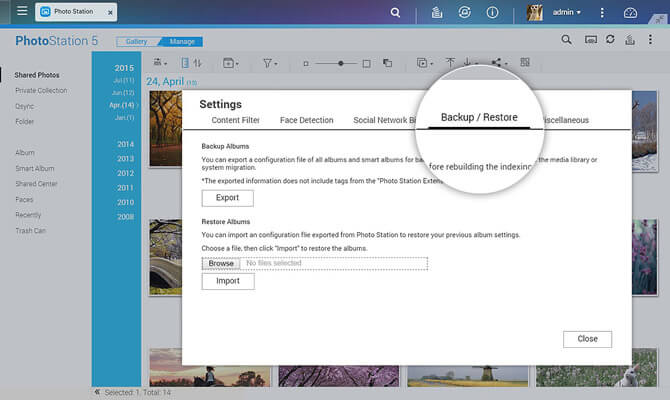This screenshot has height=400, width=670.
Task: Open the main hamburger menu
Action: 22,13
